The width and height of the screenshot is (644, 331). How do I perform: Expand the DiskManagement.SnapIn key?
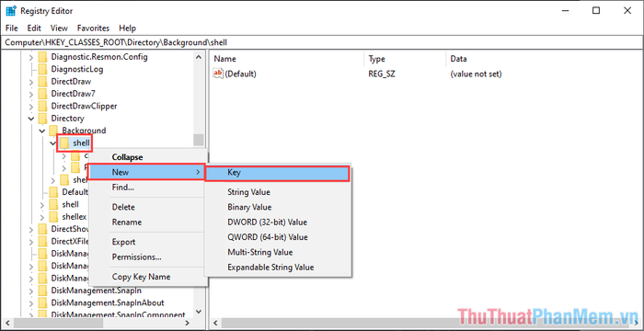click(31, 291)
